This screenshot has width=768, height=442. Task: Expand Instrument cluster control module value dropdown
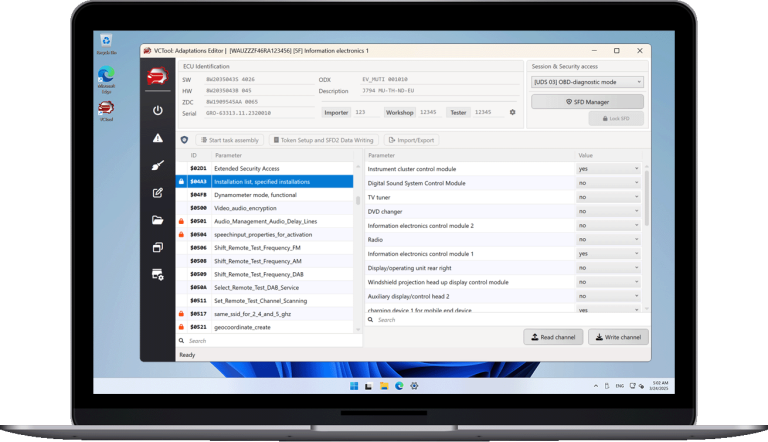click(608, 169)
